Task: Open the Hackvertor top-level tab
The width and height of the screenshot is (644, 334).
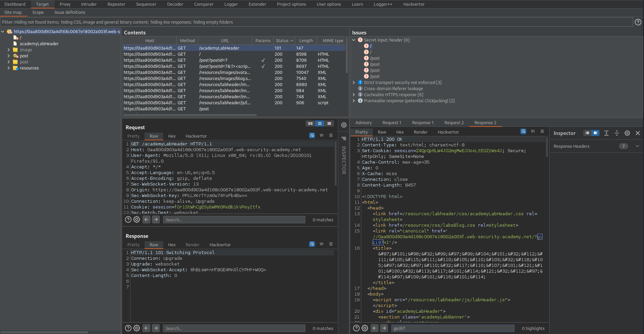Action: (414, 4)
